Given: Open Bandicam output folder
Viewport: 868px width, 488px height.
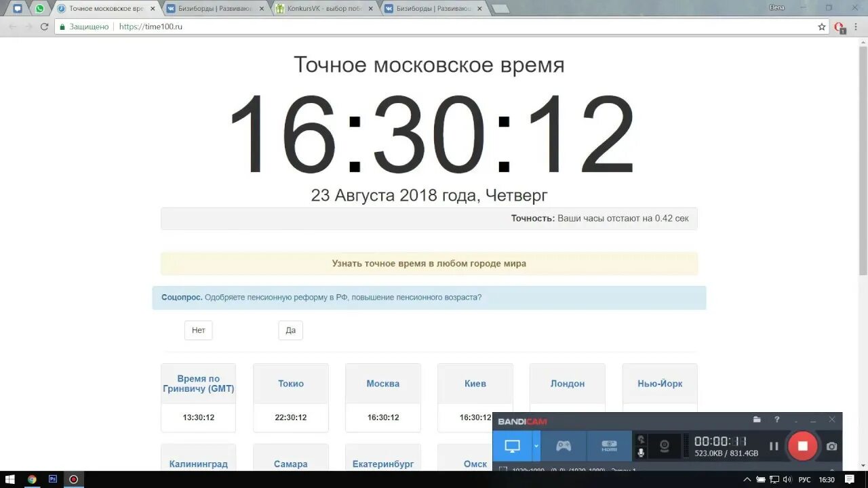Looking at the screenshot, I should point(757,420).
